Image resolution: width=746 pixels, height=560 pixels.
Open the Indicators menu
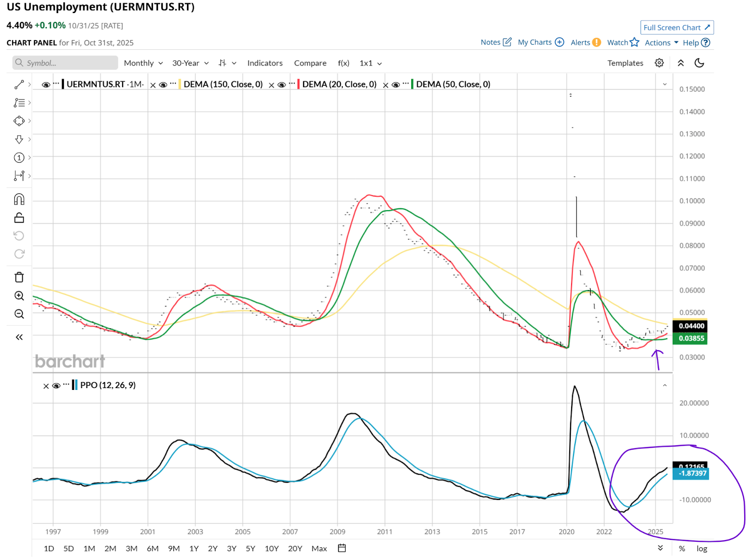265,63
